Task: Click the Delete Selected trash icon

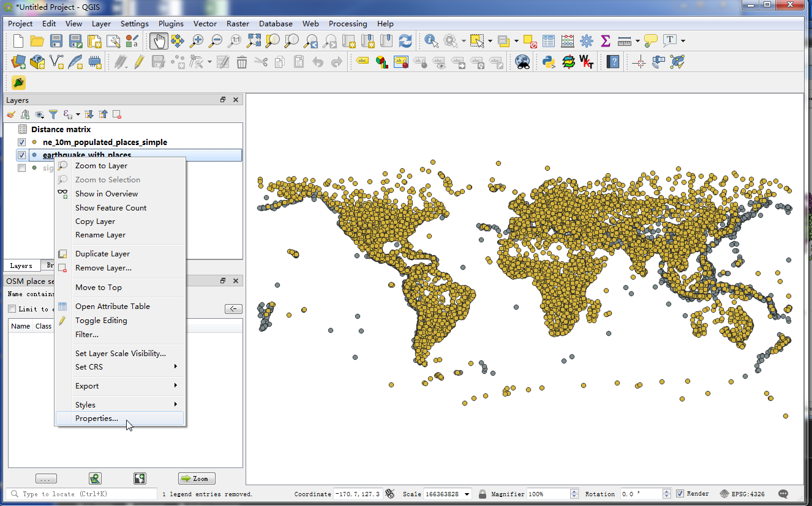Action: pos(242,62)
